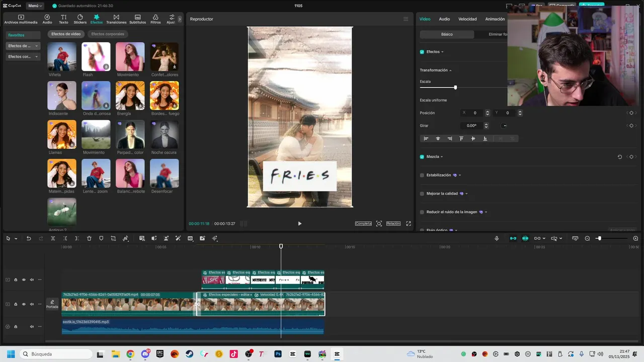Open the Filtros panel
644x362 pixels.
(x=155, y=19)
